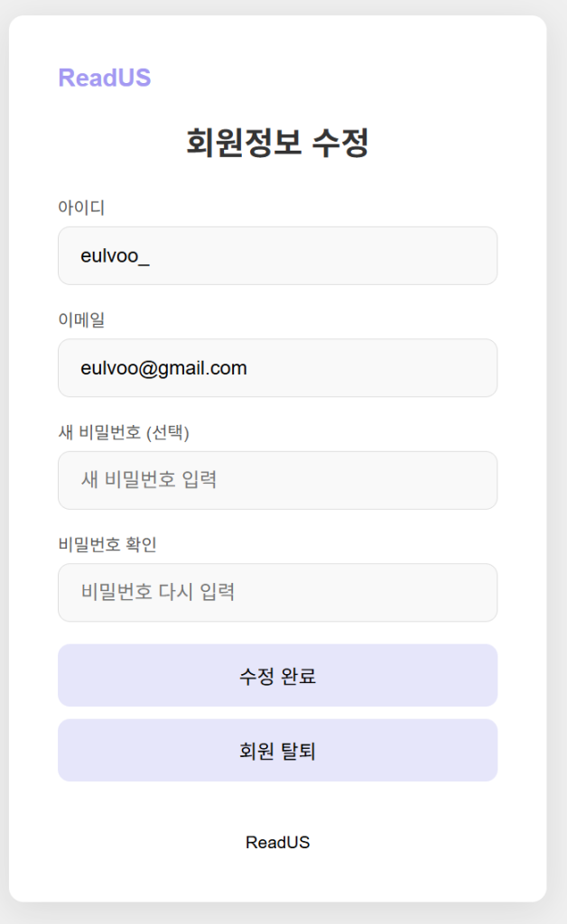Click the 회원정보 수정 heading
The height and width of the screenshot is (924, 567).
[277, 143]
